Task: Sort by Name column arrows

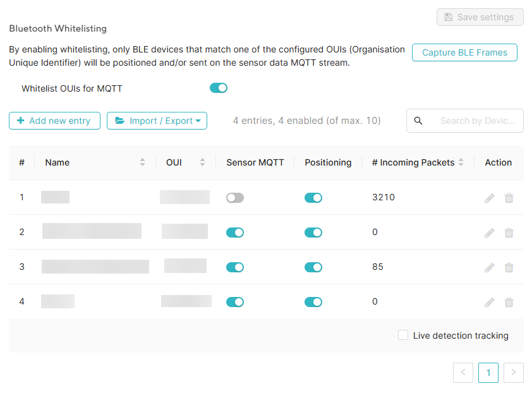Action: point(143,162)
